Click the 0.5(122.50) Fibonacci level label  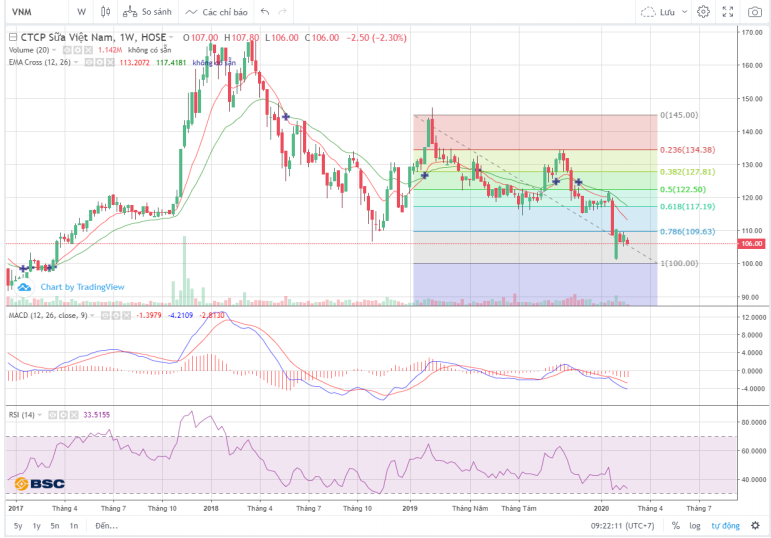pos(682,189)
